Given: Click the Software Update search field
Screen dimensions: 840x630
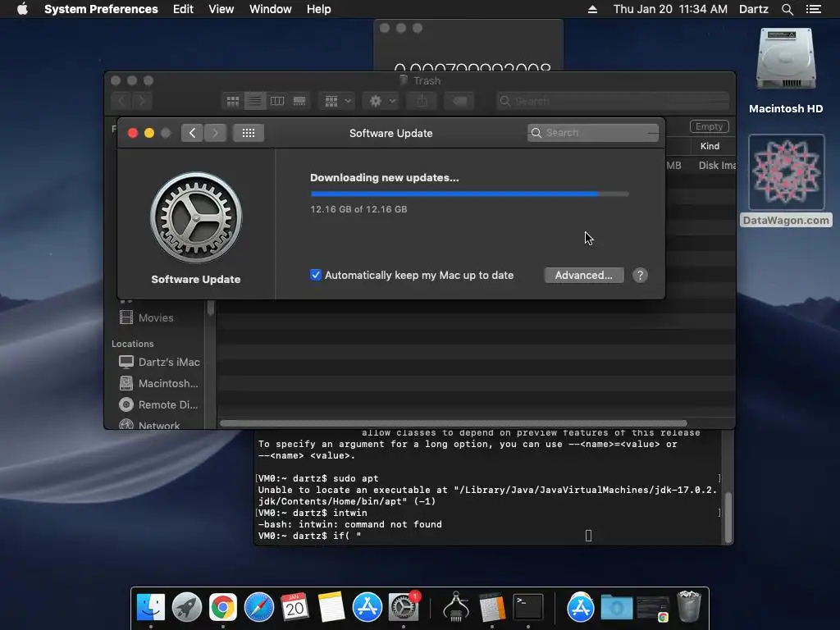Looking at the screenshot, I should pos(593,133).
